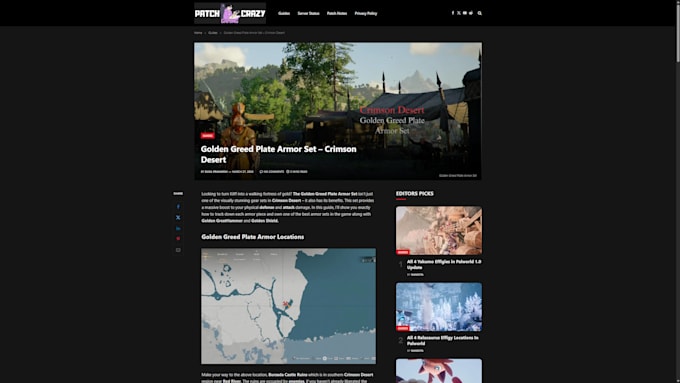
Task: Click the red Guides category badge on hero
Action: pyautogui.click(x=207, y=136)
